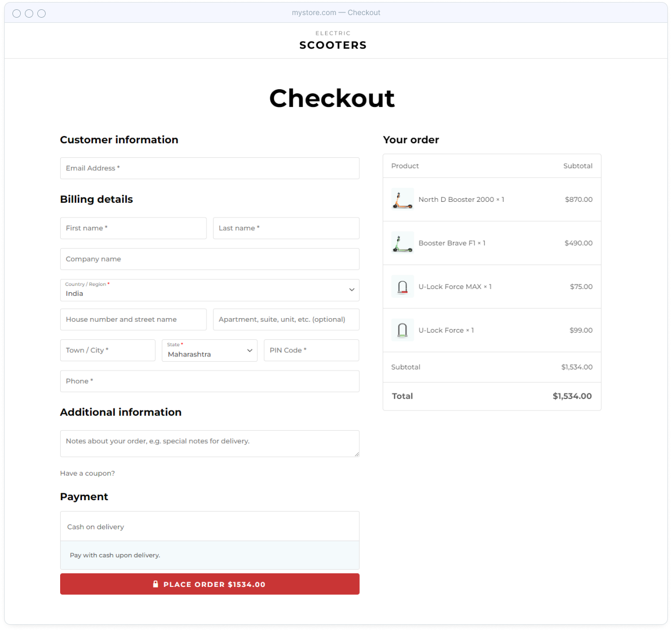Screen dimensions: 672x631
Task: Click the Product column header
Action: (x=405, y=166)
